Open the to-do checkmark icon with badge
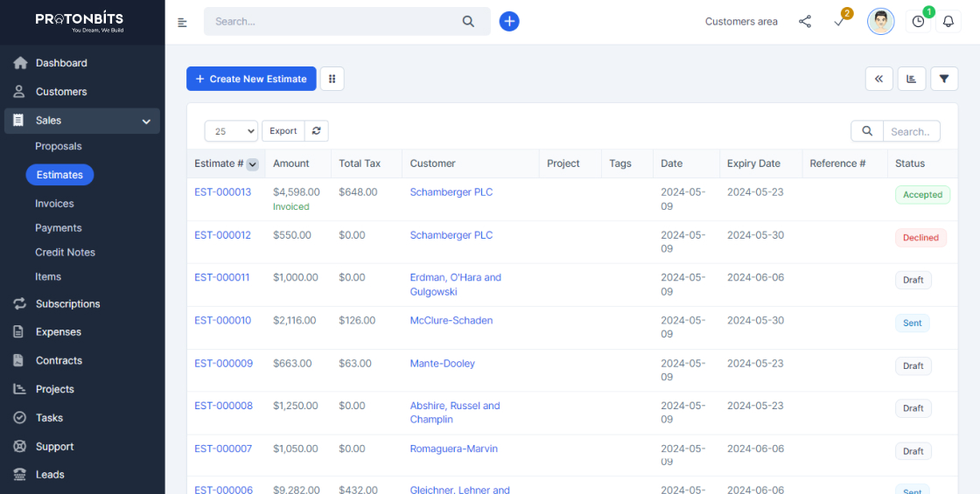980x494 pixels. click(840, 22)
